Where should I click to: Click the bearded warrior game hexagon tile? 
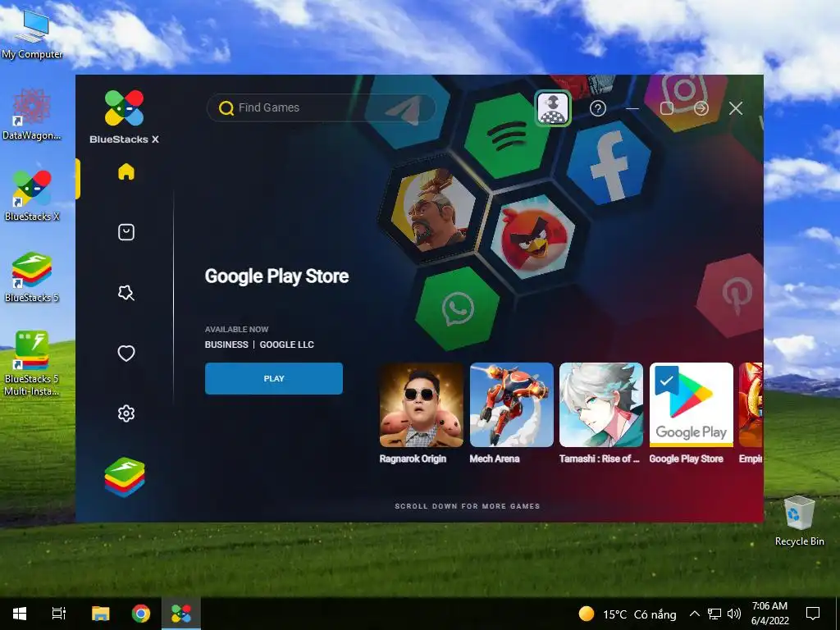coord(433,210)
